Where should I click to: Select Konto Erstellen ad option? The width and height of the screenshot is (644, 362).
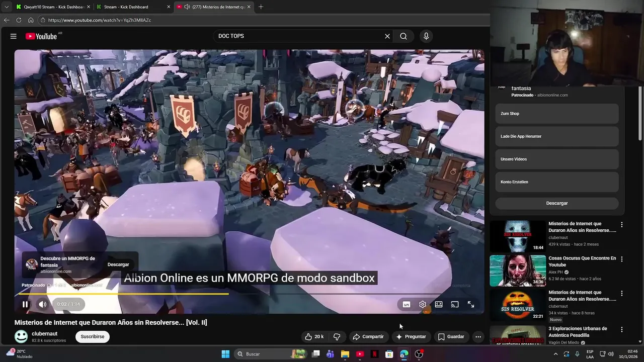point(557,182)
